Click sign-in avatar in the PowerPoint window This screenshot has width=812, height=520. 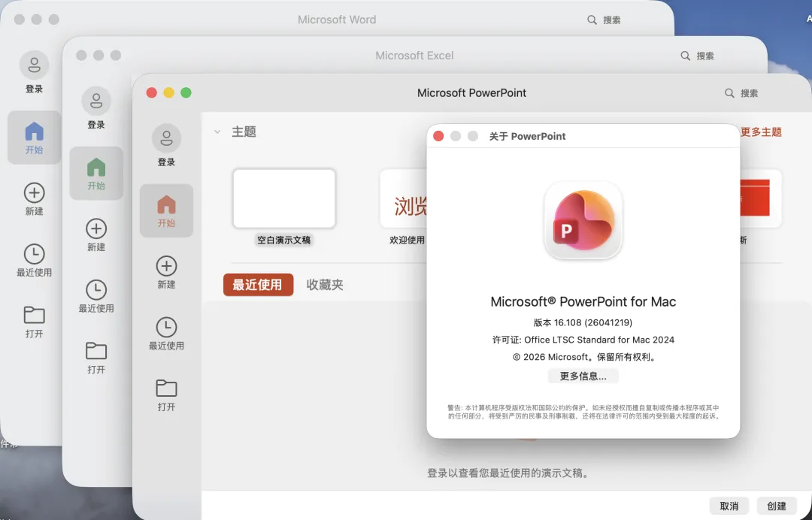(166, 138)
